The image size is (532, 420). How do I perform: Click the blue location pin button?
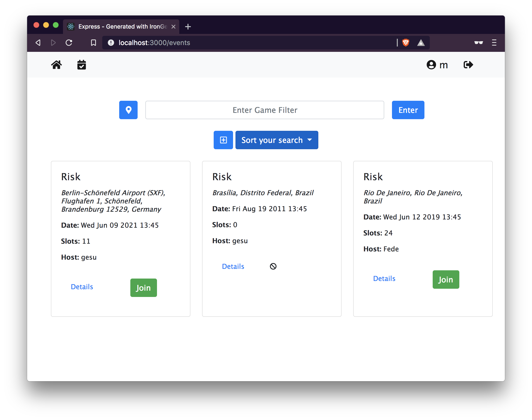128,110
